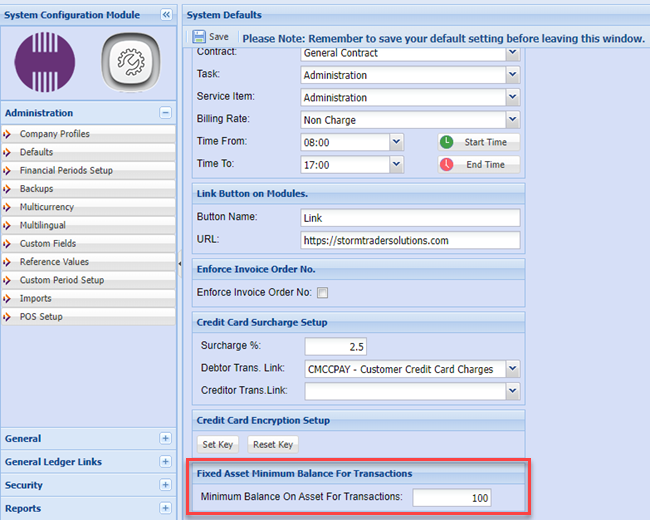Image resolution: width=650 pixels, height=520 pixels.
Task: Click the arrow icon beside Company Profiles
Action: tap(7, 134)
